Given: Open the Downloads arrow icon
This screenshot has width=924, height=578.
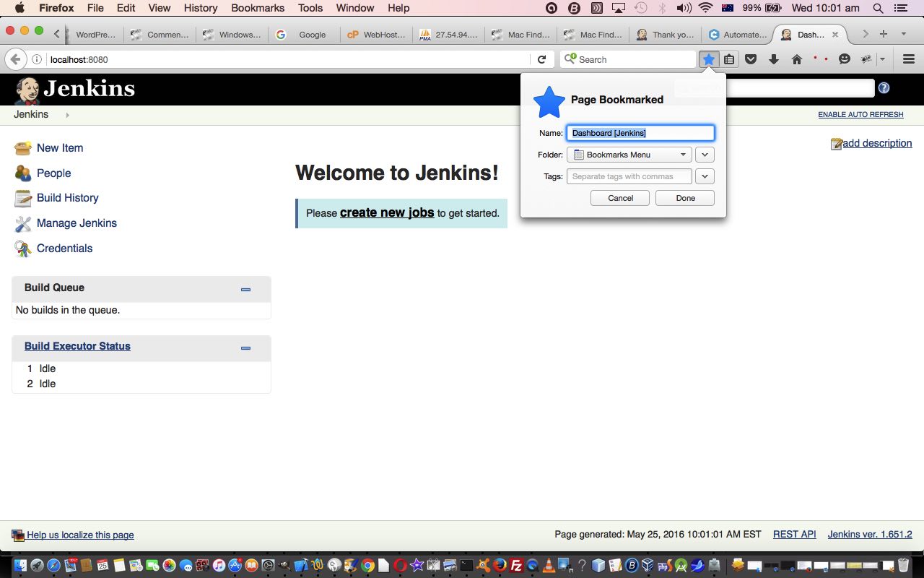Looking at the screenshot, I should 774,59.
